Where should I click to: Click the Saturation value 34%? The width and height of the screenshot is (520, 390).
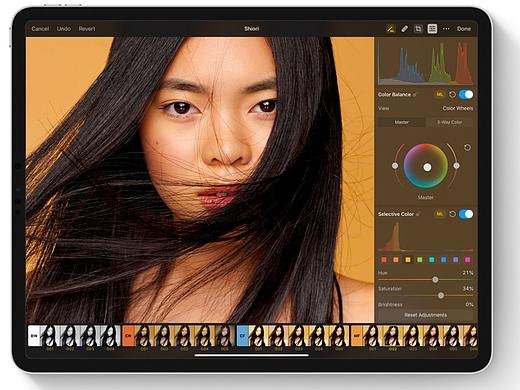[x=468, y=288]
